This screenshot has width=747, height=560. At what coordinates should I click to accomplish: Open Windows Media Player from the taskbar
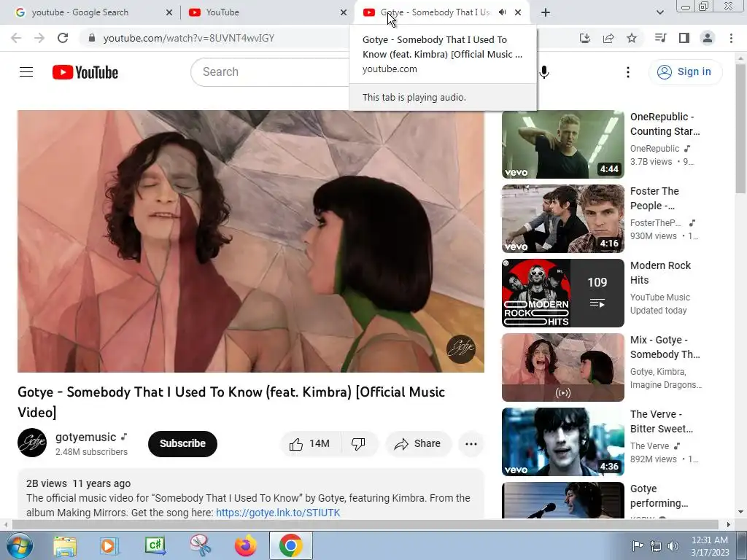point(109,545)
